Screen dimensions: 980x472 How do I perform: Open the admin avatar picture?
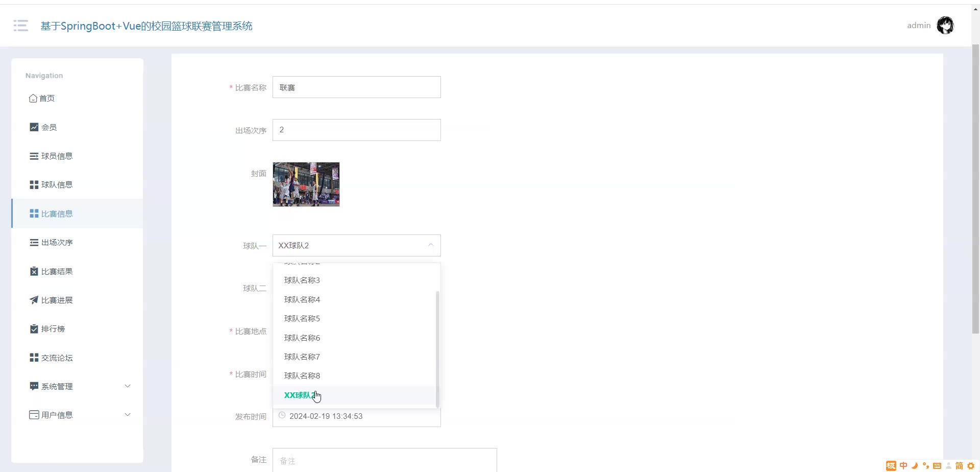point(945,26)
